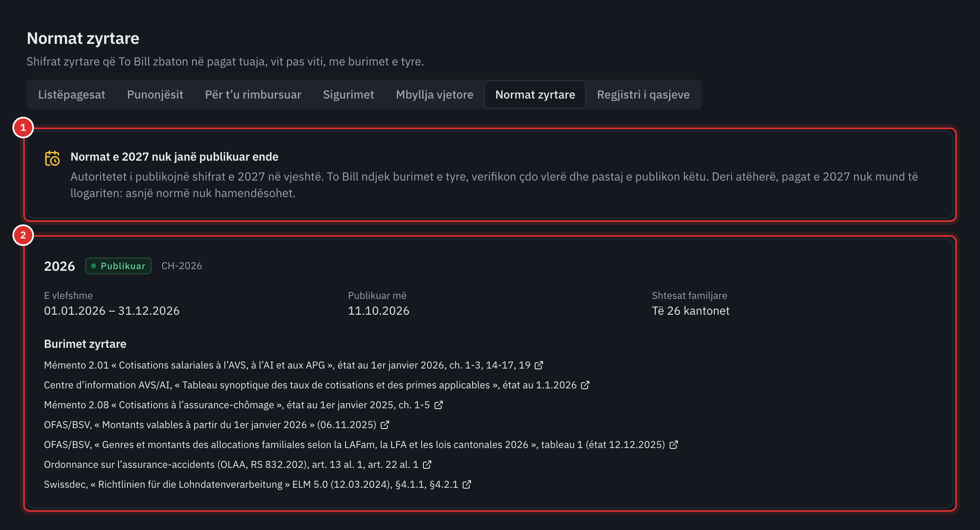Go to the Sigurimet tab

(x=348, y=94)
